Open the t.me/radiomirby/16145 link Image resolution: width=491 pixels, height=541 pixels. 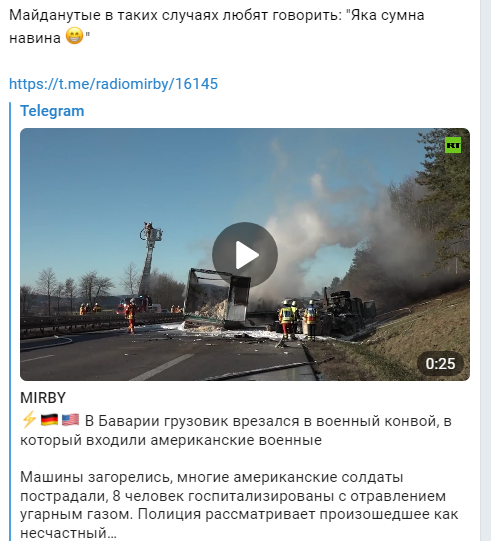tap(114, 84)
